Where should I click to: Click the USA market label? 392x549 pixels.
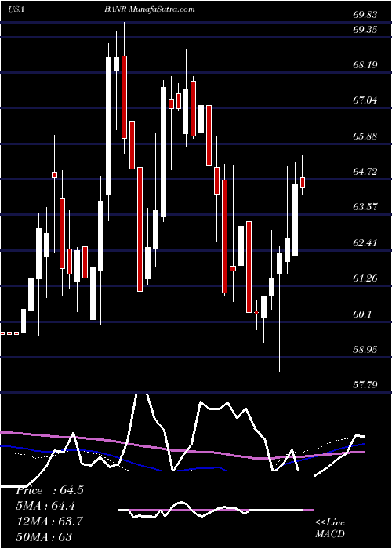tap(16, 9)
